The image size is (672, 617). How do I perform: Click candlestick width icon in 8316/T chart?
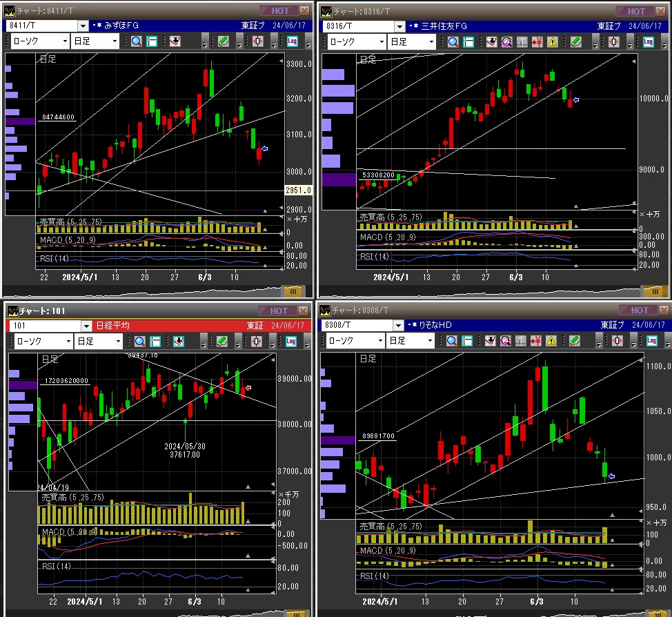(x=614, y=42)
